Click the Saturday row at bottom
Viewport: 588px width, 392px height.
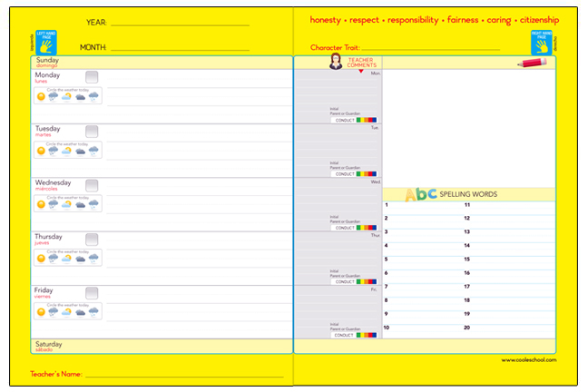tap(162, 346)
